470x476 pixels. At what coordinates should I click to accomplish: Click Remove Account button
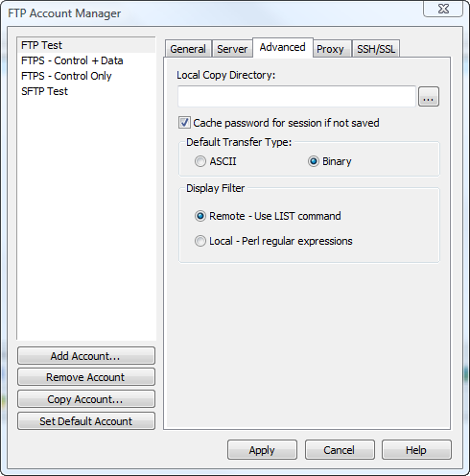(86, 377)
